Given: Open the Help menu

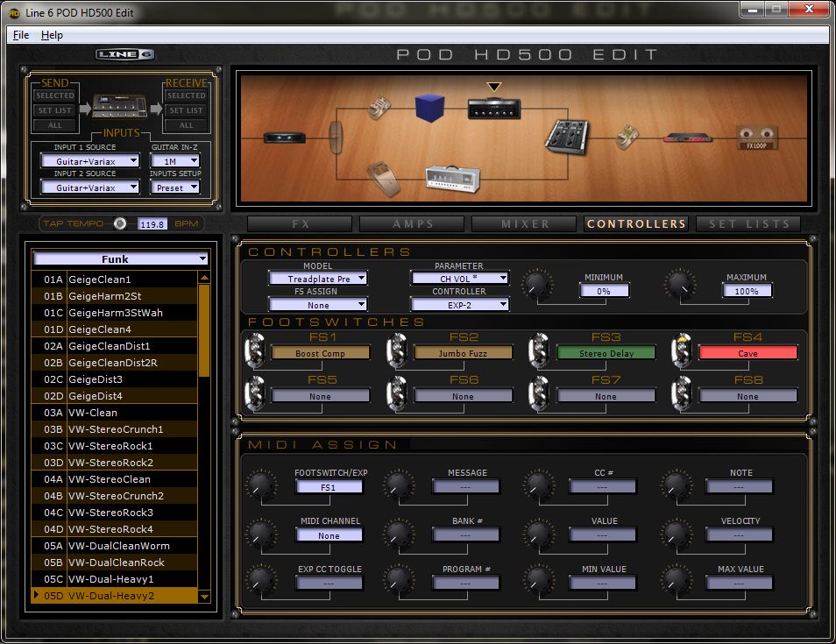Looking at the screenshot, I should click(x=52, y=35).
